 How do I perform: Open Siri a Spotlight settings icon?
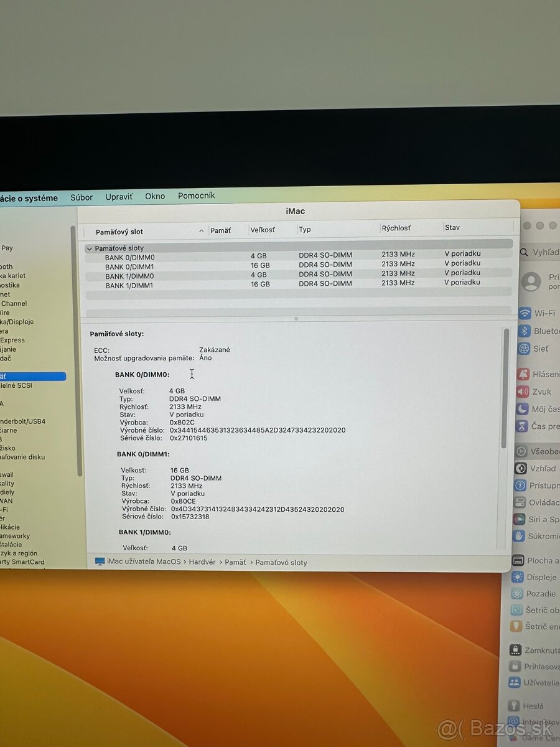pos(521,519)
